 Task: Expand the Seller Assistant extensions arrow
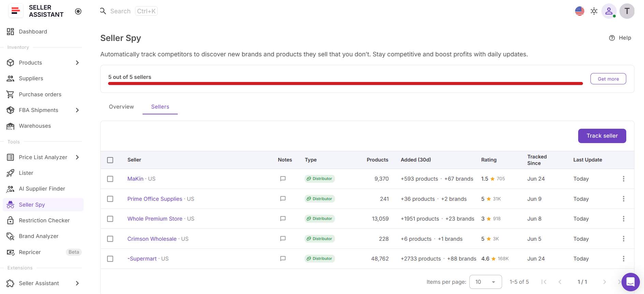(77, 283)
